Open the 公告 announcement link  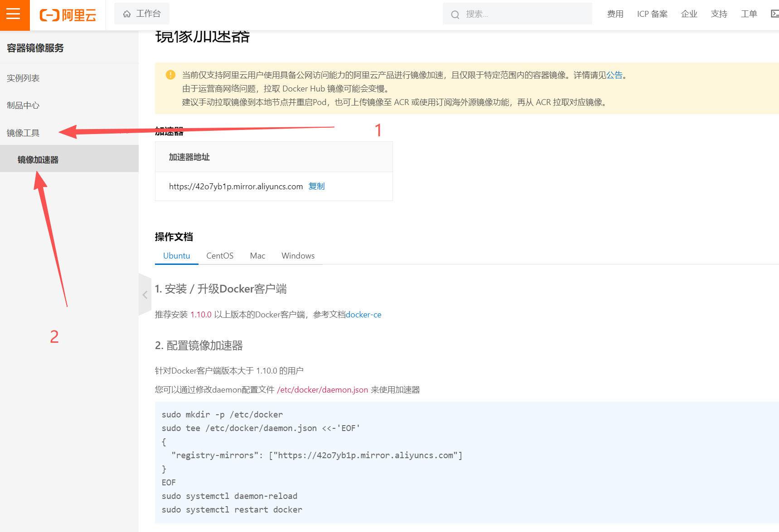click(614, 75)
